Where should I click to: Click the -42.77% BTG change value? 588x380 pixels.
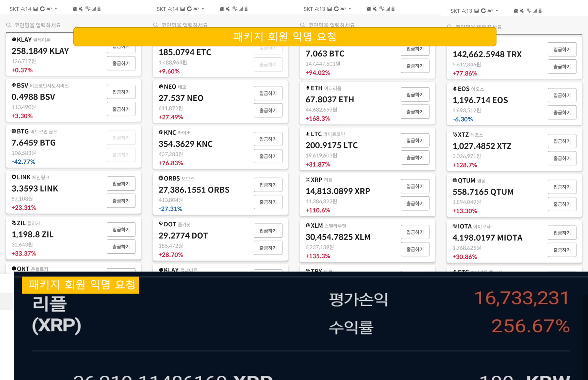(x=23, y=162)
